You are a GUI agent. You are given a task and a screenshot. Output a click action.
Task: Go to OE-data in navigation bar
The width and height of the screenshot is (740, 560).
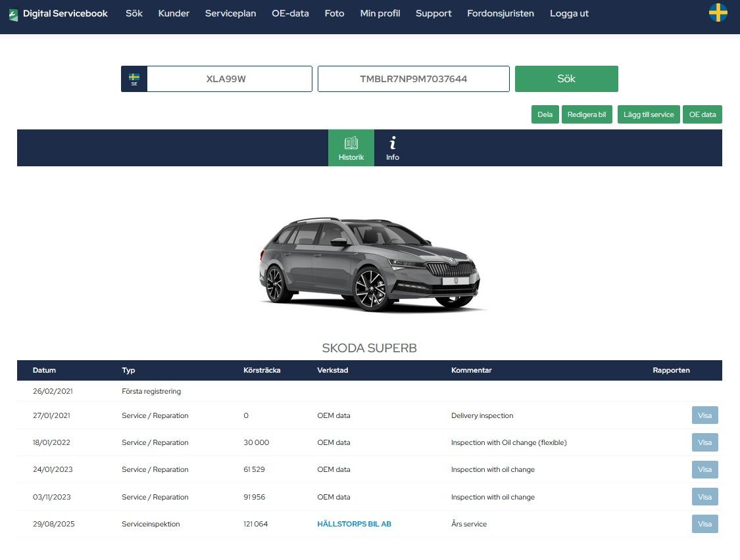290,13
